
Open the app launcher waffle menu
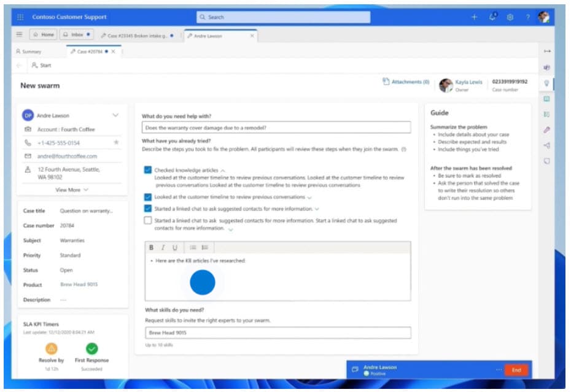click(20, 17)
